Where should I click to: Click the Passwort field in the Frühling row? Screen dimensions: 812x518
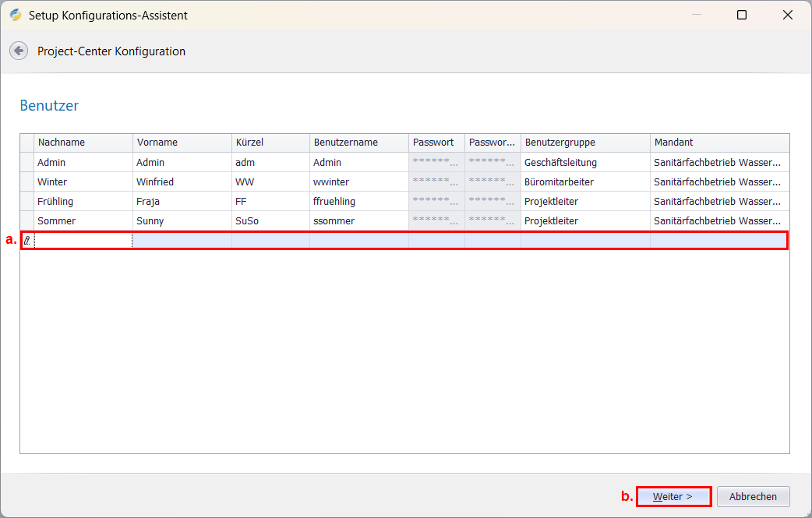(436, 201)
